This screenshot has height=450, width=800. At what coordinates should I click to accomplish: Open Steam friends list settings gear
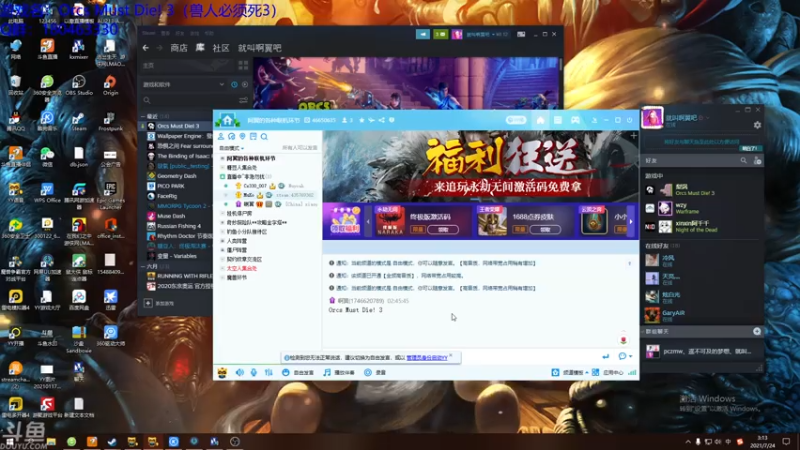757,125
